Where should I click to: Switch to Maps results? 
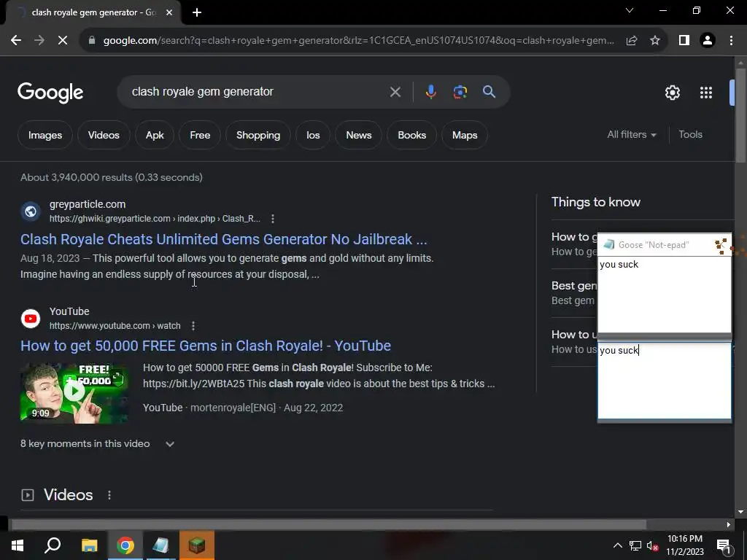pyautogui.click(x=465, y=135)
